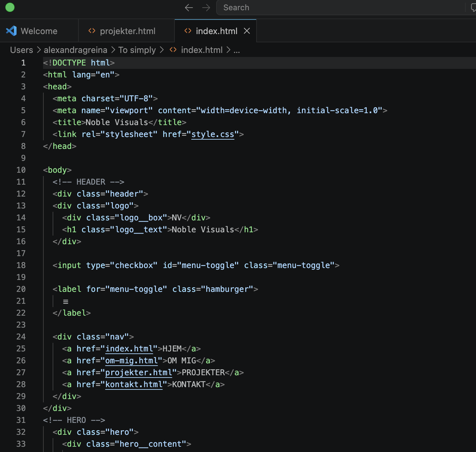Click the closing head tag on line 8

pos(60,146)
